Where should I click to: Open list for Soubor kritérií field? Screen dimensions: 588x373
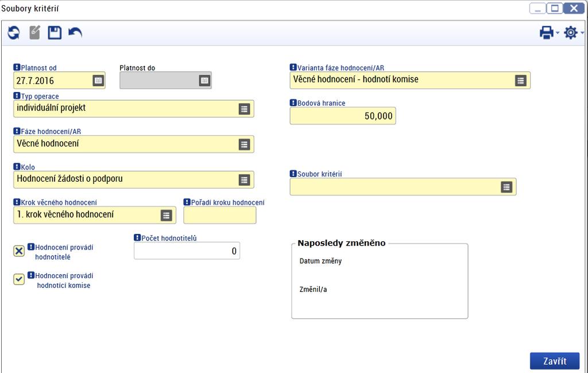[x=506, y=187]
